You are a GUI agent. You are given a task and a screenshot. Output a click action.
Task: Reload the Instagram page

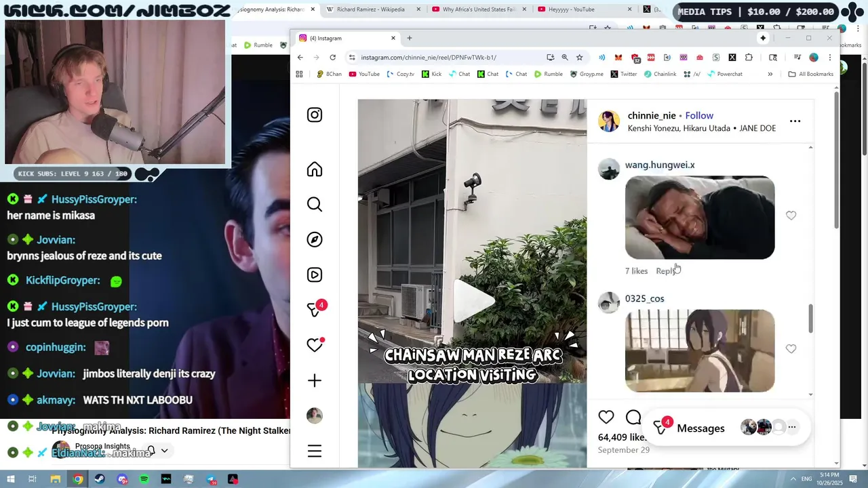click(332, 58)
